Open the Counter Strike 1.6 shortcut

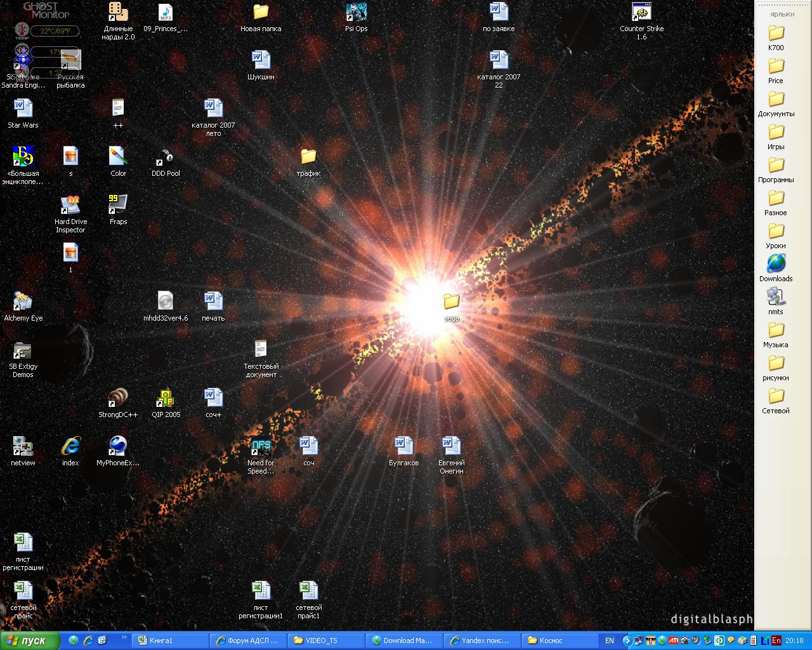tap(641, 13)
